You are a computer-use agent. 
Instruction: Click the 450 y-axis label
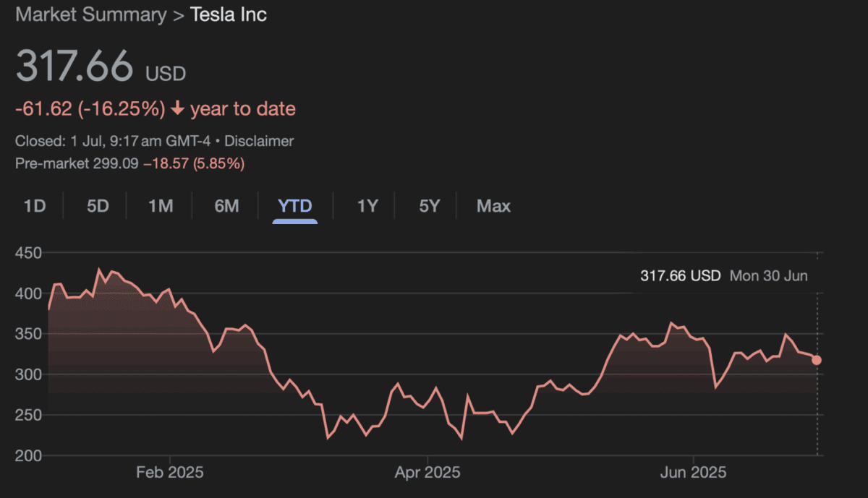28,253
